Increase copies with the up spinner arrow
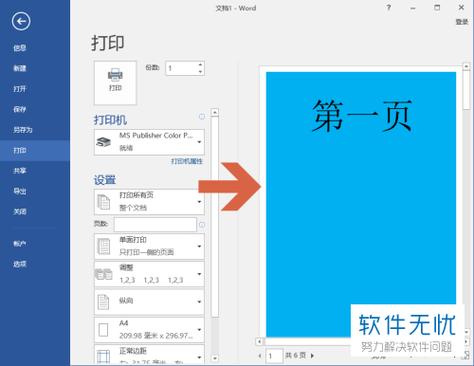This screenshot has height=366, width=474. point(200,65)
